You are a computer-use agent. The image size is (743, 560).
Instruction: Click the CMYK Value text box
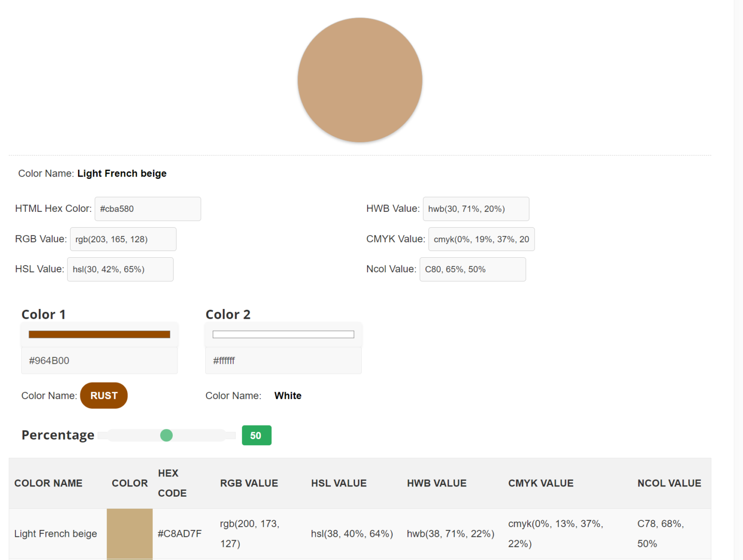pyautogui.click(x=481, y=239)
